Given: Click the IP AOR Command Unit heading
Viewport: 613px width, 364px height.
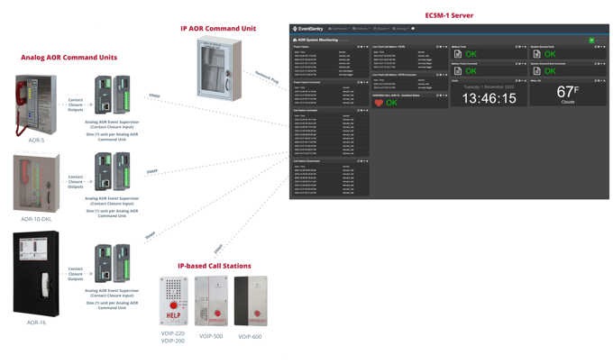Looking at the screenshot, I should [x=218, y=29].
